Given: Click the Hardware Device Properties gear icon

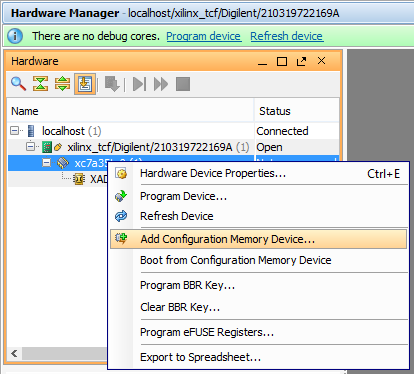Looking at the screenshot, I should click(121, 173).
